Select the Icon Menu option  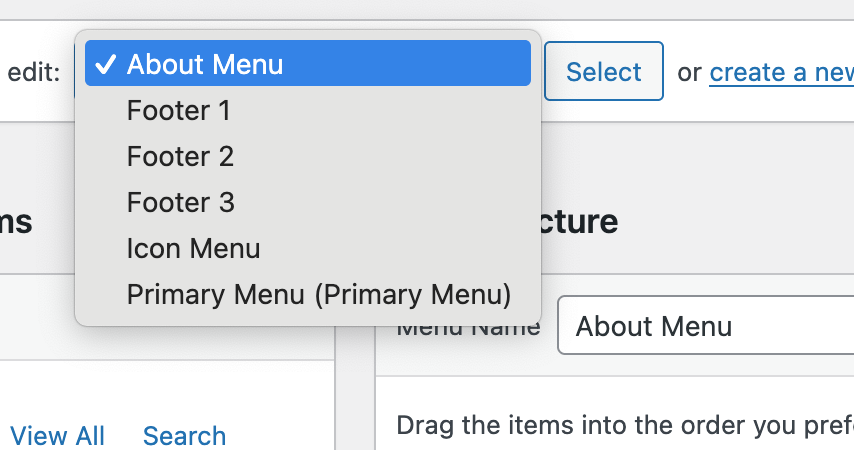coord(193,248)
